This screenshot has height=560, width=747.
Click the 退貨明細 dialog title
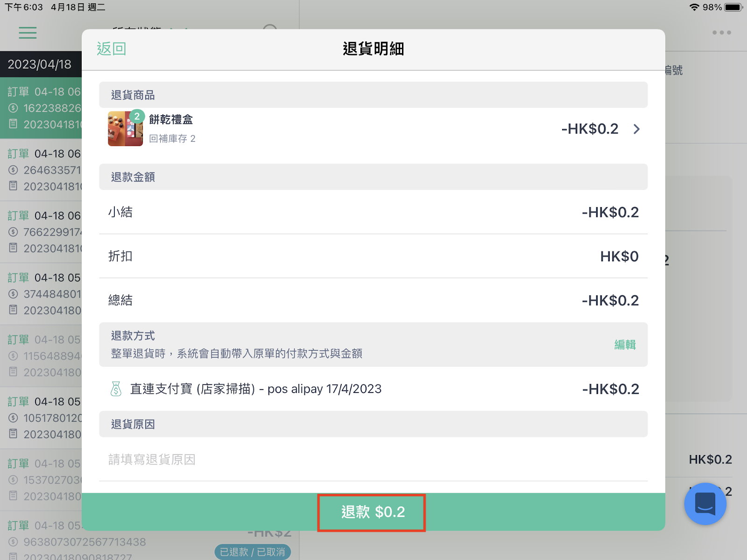pos(373,49)
